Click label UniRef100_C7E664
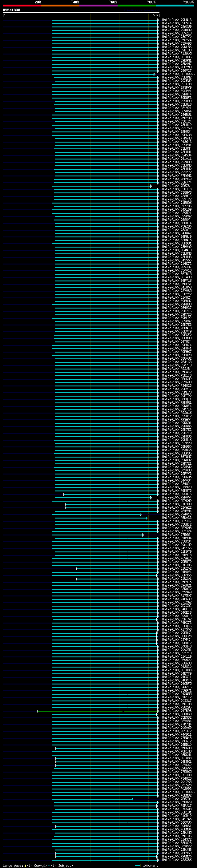The image size is (197, 868). pos(177,535)
